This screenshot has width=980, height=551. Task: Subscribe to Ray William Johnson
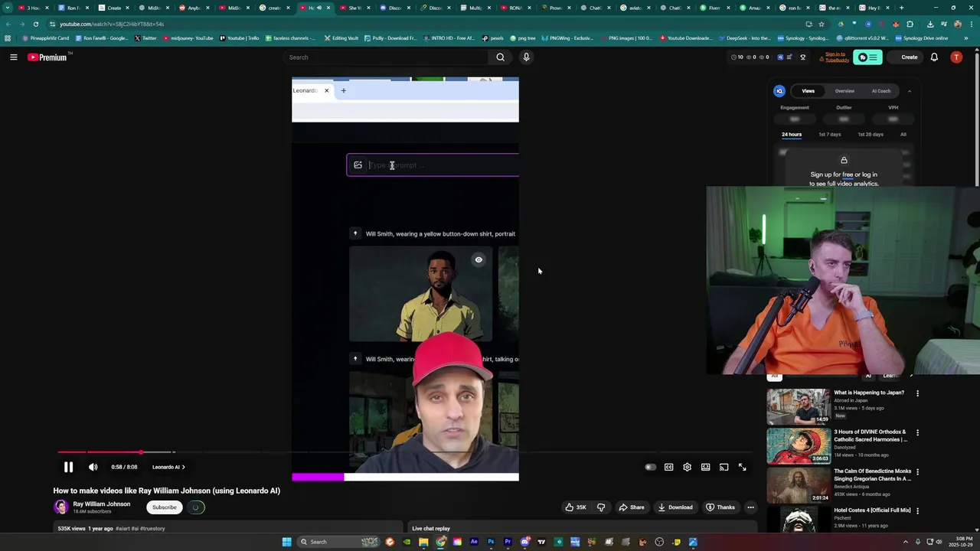click(x=164, y=507)
